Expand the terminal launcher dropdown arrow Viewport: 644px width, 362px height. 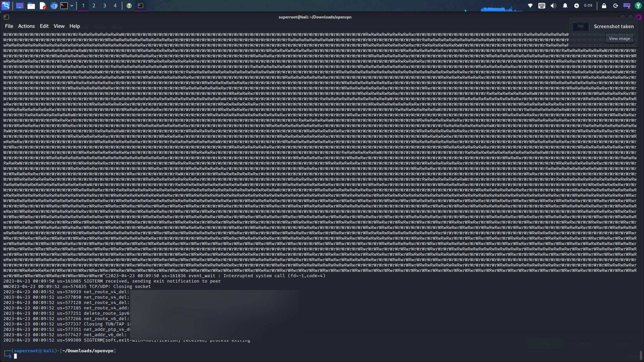72,6
